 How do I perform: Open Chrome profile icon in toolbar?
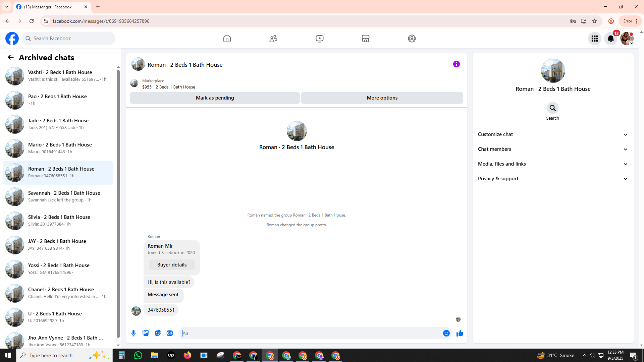point(611,21)
